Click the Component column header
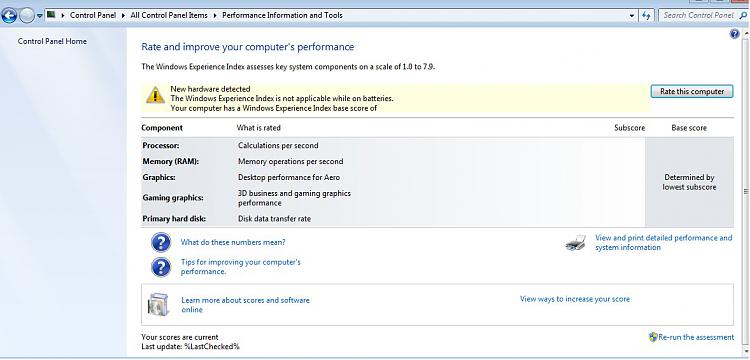Screen dimensions: 750x360 (x=162, y=128)
